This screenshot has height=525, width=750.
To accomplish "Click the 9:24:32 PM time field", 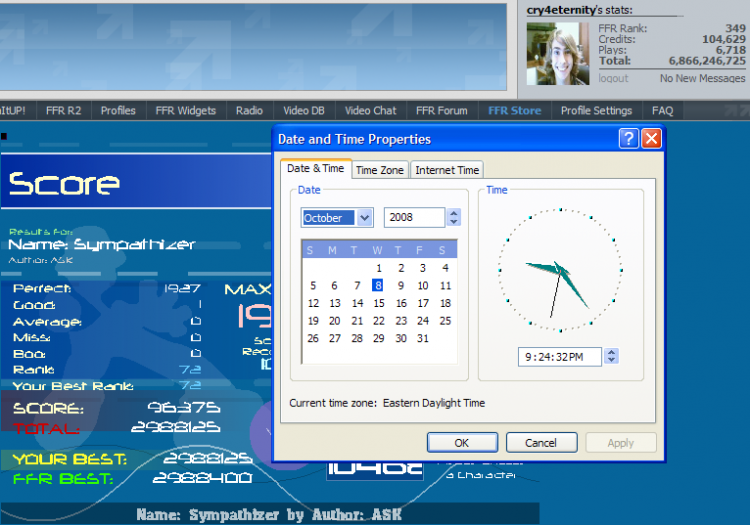I will pyautogui.click(x=560, y=357).
